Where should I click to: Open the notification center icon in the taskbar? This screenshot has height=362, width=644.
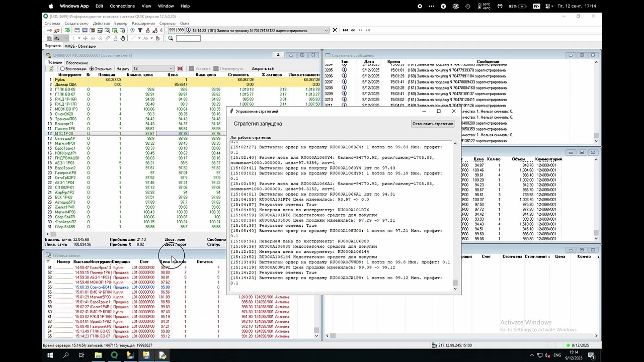pyautogui.click(x=592, y=355)
